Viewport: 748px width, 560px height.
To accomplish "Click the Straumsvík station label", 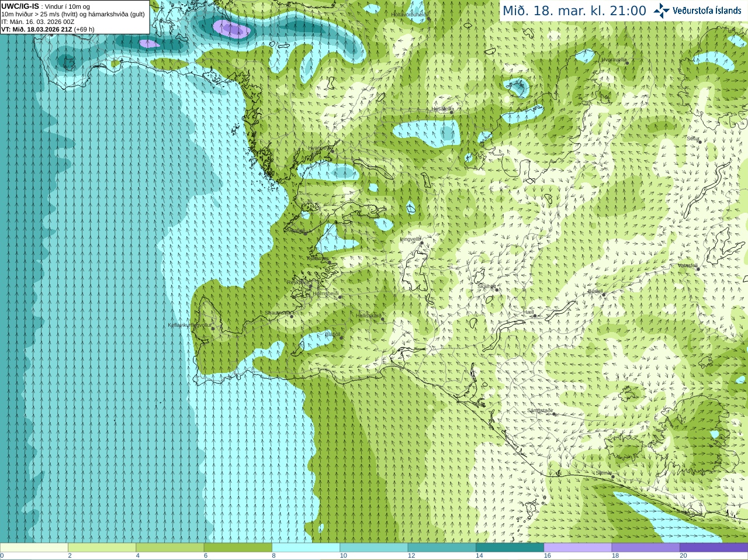I will pos(278,313).
